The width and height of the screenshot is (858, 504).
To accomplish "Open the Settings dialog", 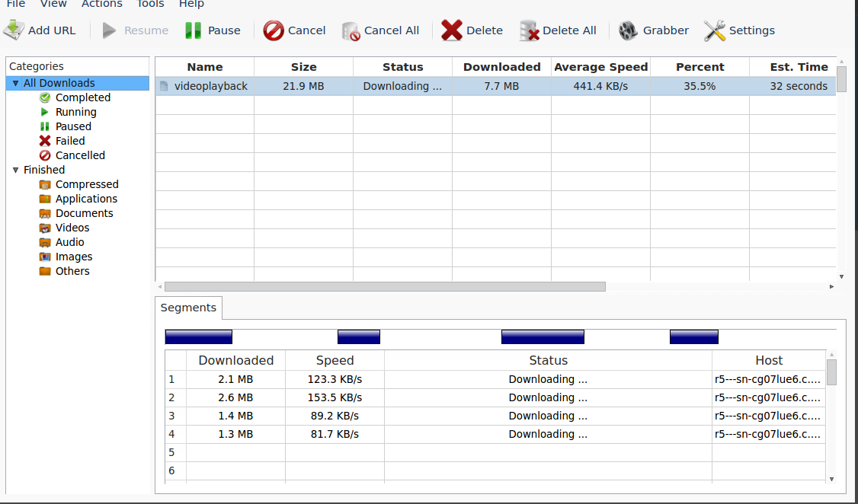I will (739, 30).
